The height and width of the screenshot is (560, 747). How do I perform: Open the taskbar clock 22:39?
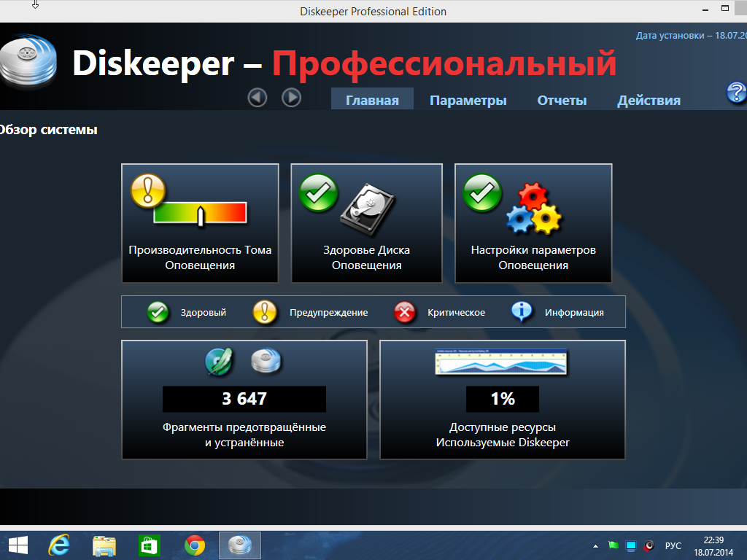click(713, 546)
